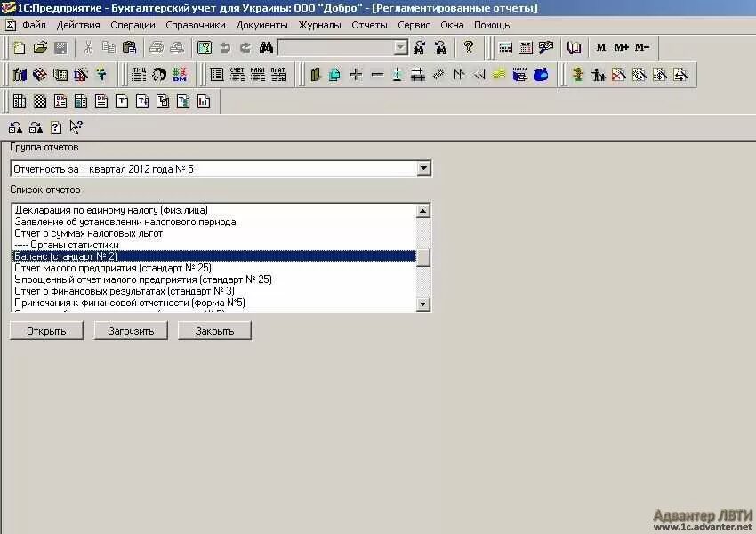This screenshot has width=756, height=534.
Task: Click the report list scrollbar thumb
Action: (422, 257)
